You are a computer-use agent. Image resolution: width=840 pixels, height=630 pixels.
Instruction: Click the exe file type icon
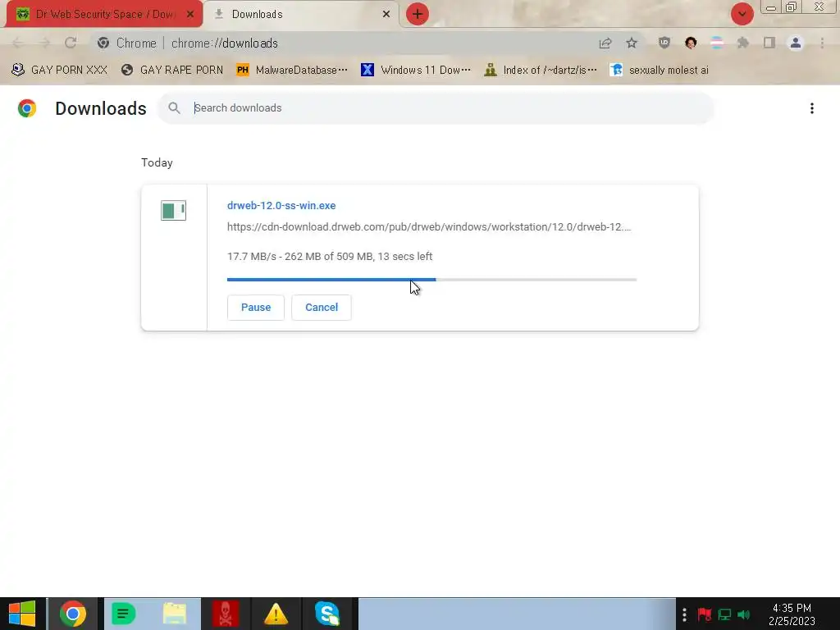pyautogui.click(x=174, y=211)
